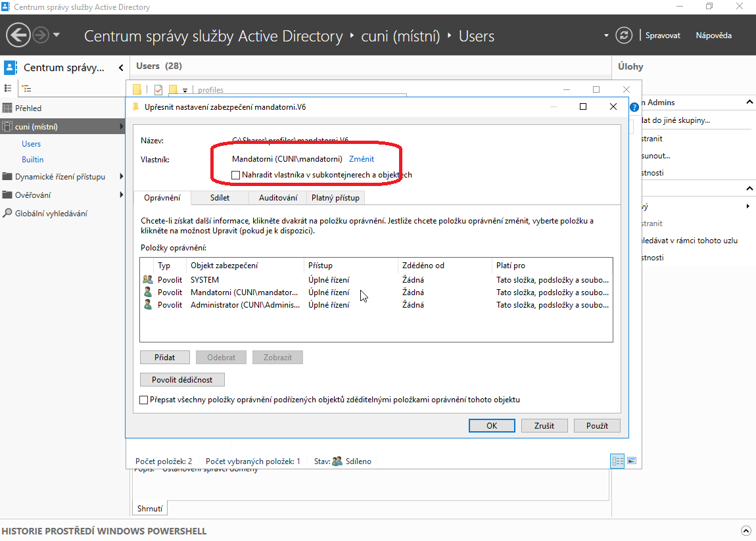Click the blue help question mark icon
Image resolution: width=756 pixels, height=541 pixels.
[x=634, y=107]
